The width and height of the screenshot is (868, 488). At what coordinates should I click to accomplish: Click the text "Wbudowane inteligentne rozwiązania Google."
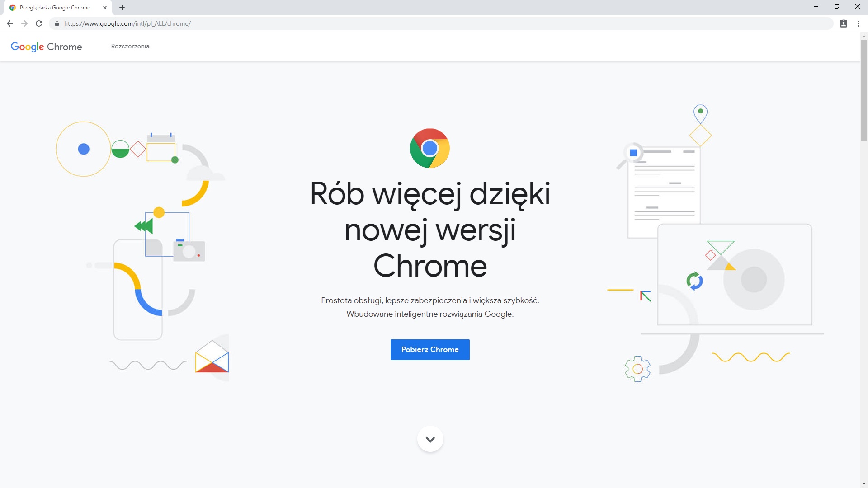tap(430, 314)
